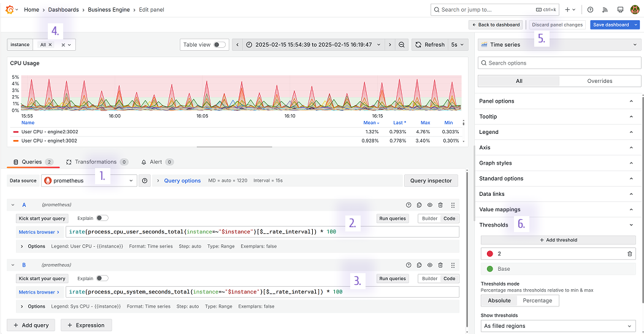The width and height of the screenshot is (644, 334).
Task: Toggle Explain switch for query B
Action: point(102,278)
